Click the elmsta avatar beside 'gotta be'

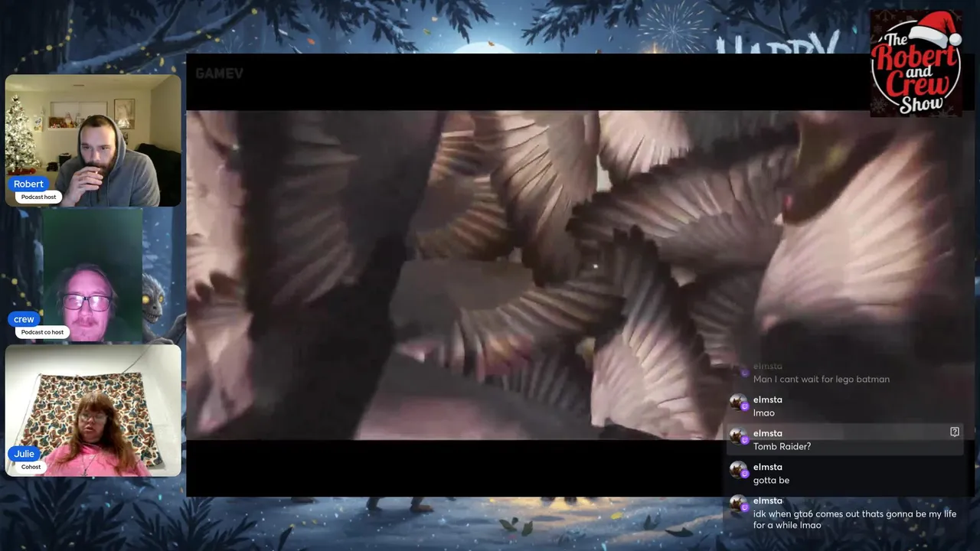[x=739, y=471]
